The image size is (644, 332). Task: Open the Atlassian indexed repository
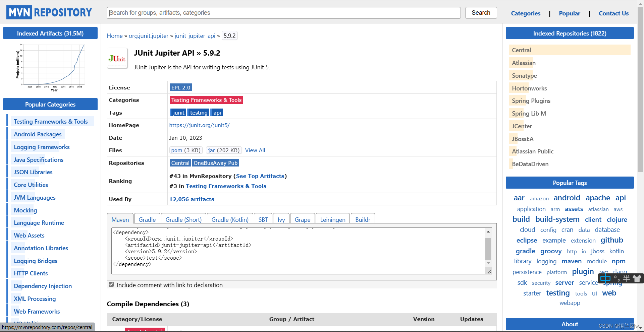(524, 63)
